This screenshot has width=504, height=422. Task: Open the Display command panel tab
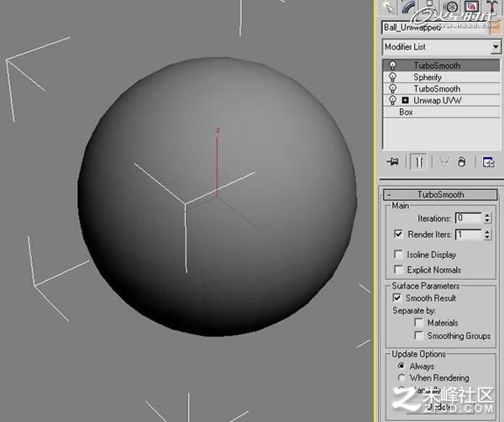pyautogui.click(x=471, y=7)
